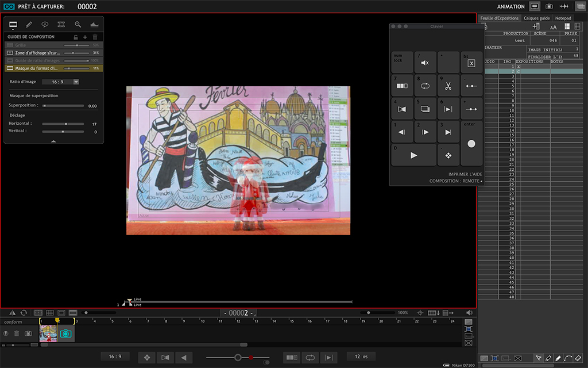The height and width of the screenshot is (368, 588).
Task: Adjust the Vertical décalage slider
Action: pyautogui.click(x=63, y=132)
